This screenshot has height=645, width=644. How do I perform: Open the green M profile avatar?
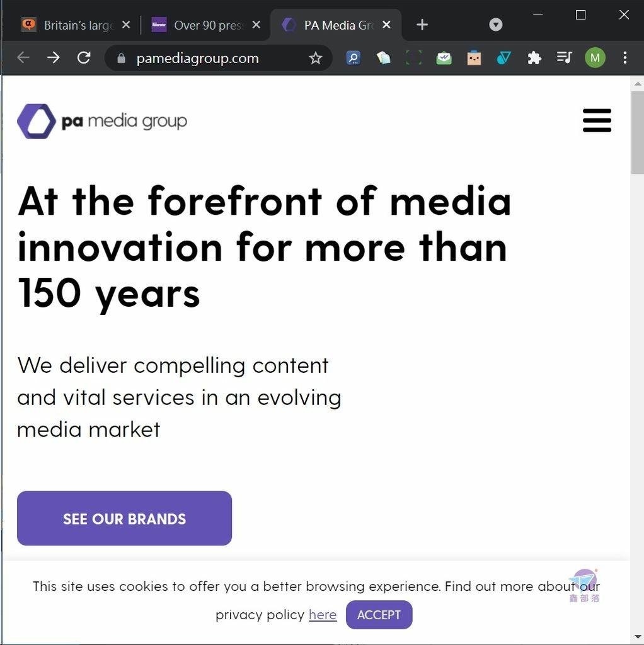(595, 57)
